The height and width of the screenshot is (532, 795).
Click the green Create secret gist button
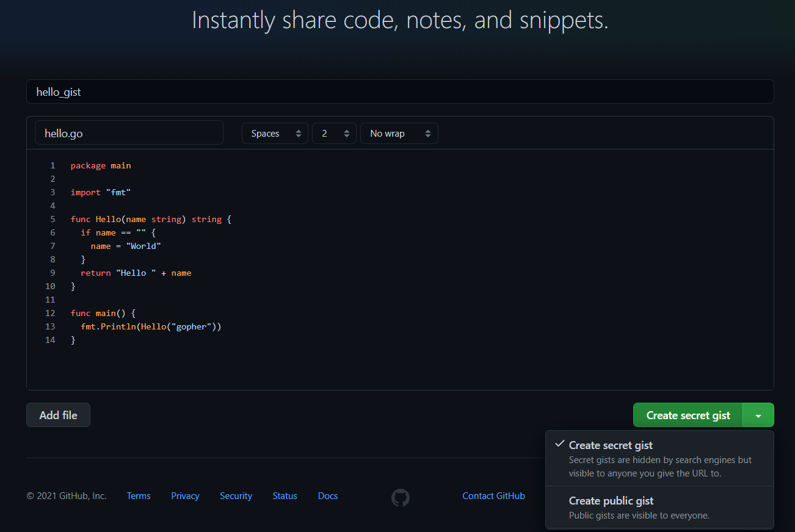[688, 415]
